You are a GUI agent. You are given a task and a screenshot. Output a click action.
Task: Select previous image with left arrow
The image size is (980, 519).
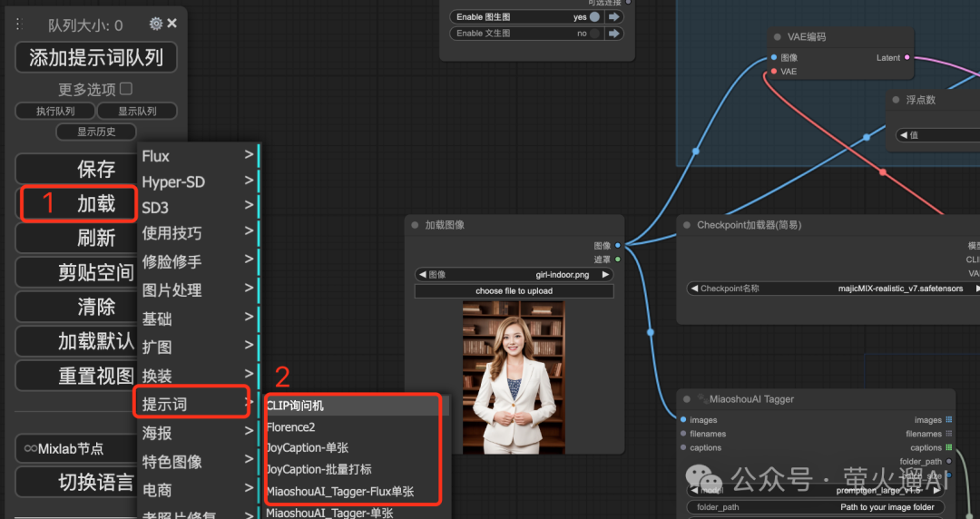[423, 275]
